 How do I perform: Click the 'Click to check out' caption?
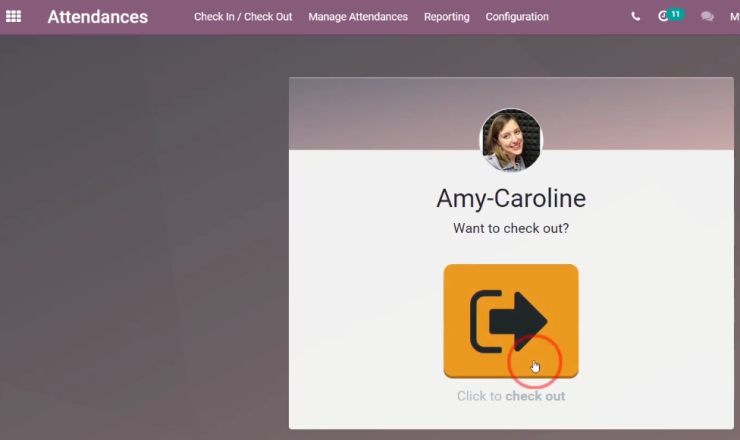click(x=511, y=396)
